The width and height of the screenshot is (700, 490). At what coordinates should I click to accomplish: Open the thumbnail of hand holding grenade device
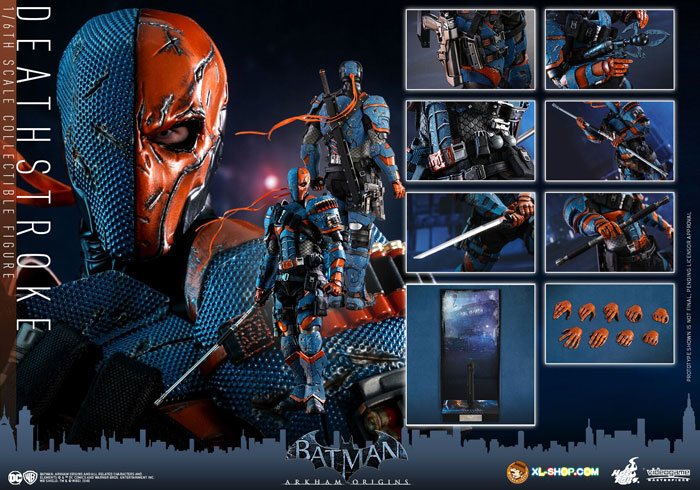pyautogui.click(x=609, y=50)
